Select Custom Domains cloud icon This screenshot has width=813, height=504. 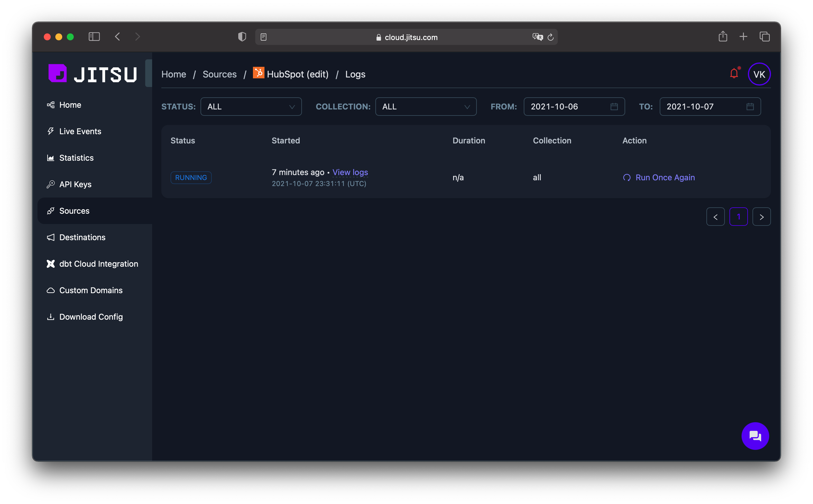51,290
